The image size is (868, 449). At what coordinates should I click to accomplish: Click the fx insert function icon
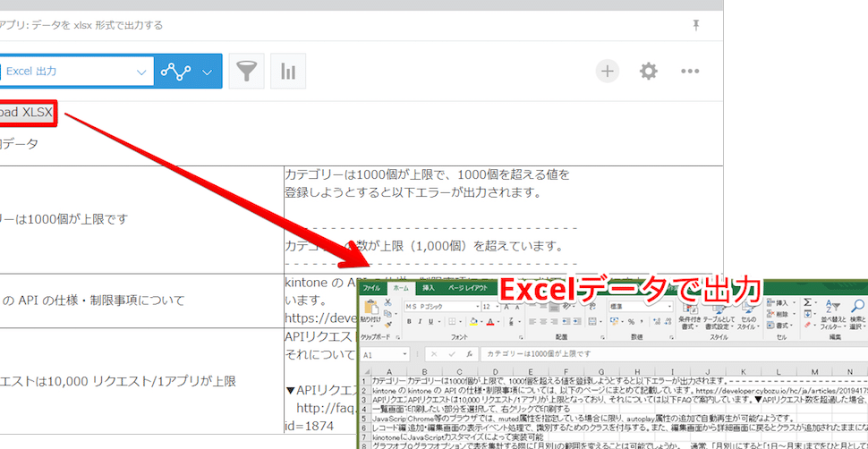(469, 354)
